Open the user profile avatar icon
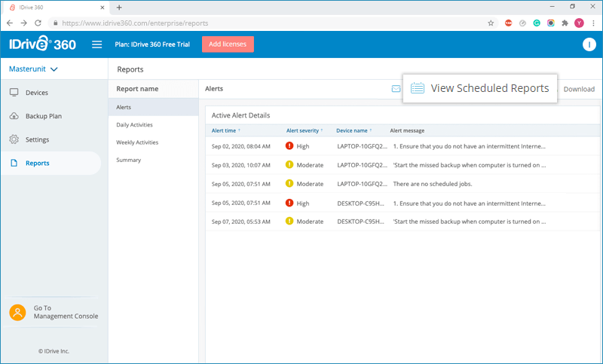 click(589, 44)
